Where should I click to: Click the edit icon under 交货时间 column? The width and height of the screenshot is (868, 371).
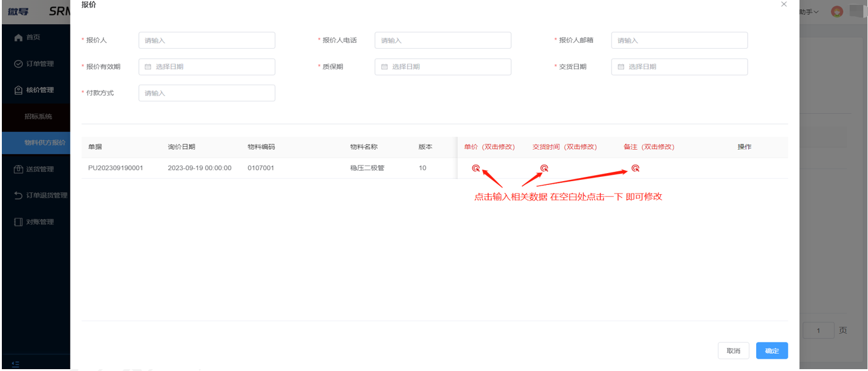pyautogui.click(x=544, y=167)
